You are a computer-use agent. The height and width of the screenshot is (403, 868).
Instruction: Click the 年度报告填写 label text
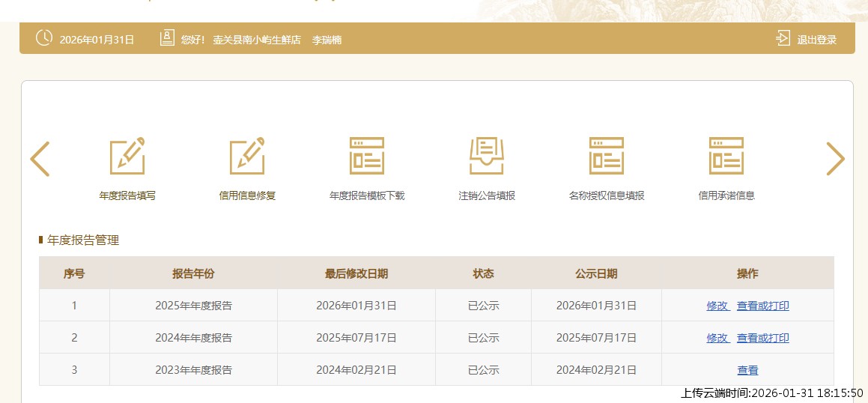[127, 196]
